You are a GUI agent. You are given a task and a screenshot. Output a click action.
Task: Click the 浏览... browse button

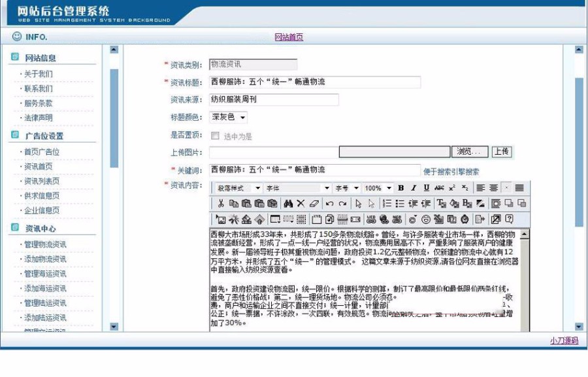click(x=470, y=152)
